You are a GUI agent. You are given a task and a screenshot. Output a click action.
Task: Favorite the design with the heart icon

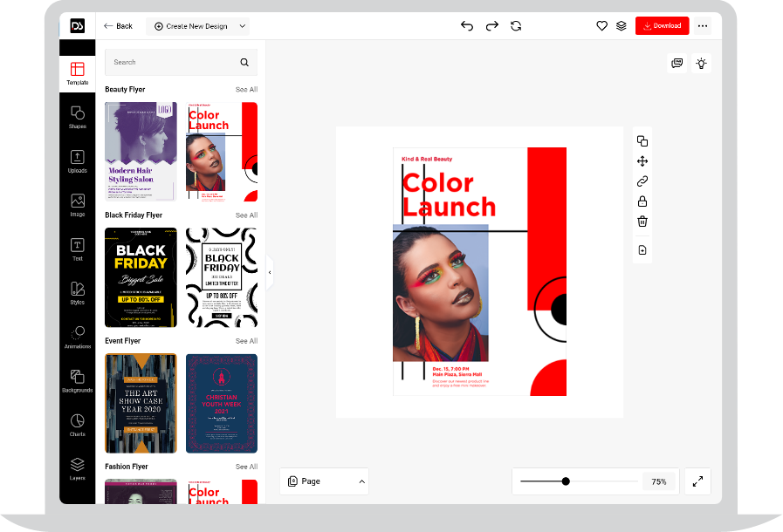point(601,26)
